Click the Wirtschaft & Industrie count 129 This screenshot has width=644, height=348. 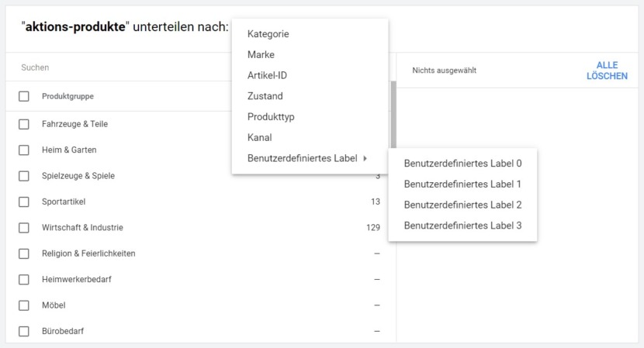(373, 228)
